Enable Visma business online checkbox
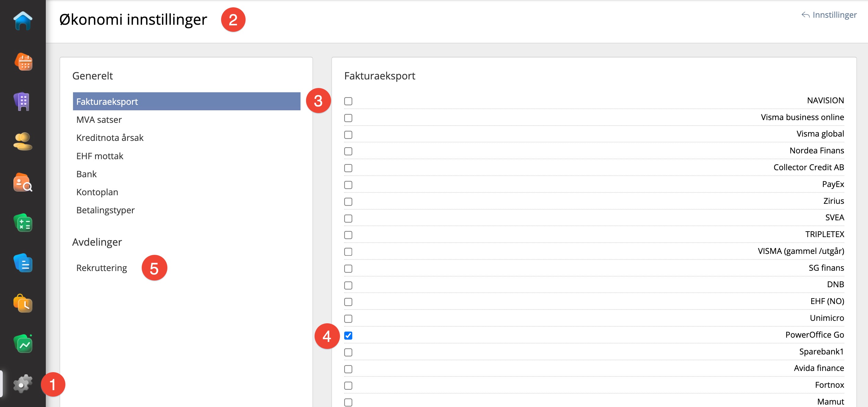The image size is (868, 407). (x=348, y=118)
